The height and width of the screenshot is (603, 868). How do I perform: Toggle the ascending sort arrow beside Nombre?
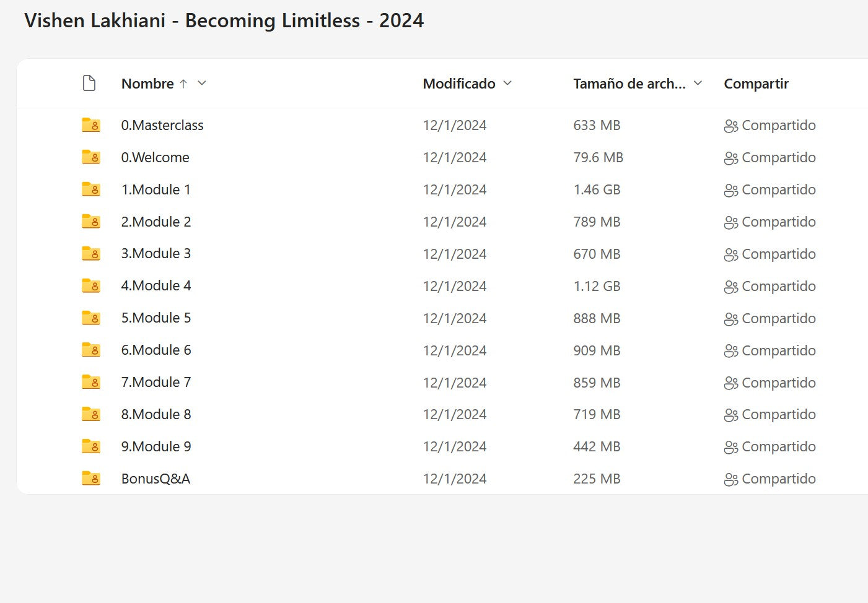[x=183, y=84]
